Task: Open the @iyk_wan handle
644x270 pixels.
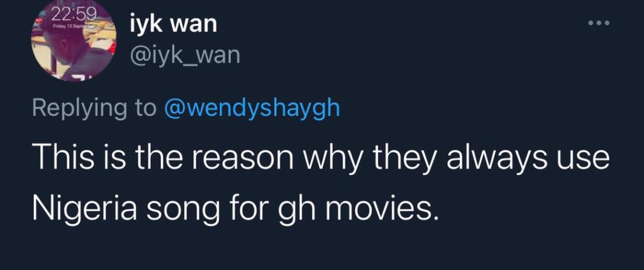Action: pyautogui.click(x=185, y=56)
